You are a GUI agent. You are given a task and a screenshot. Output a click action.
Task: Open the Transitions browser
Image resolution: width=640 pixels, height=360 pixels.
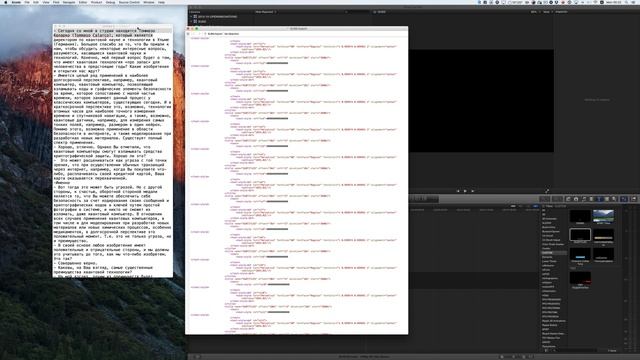click(591, 199)
